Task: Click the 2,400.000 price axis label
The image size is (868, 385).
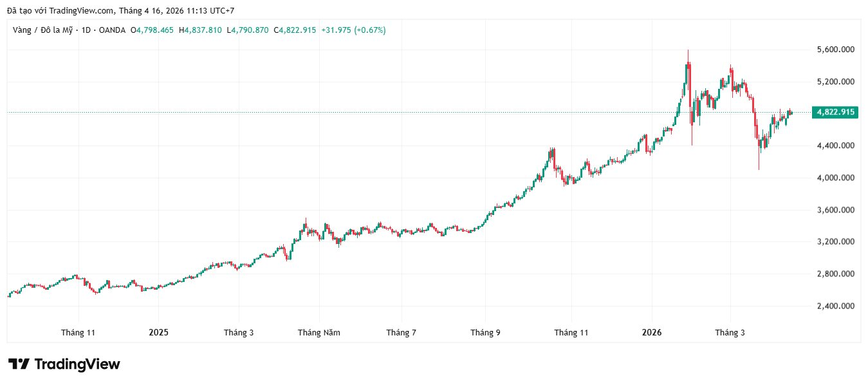Action: 835,306
